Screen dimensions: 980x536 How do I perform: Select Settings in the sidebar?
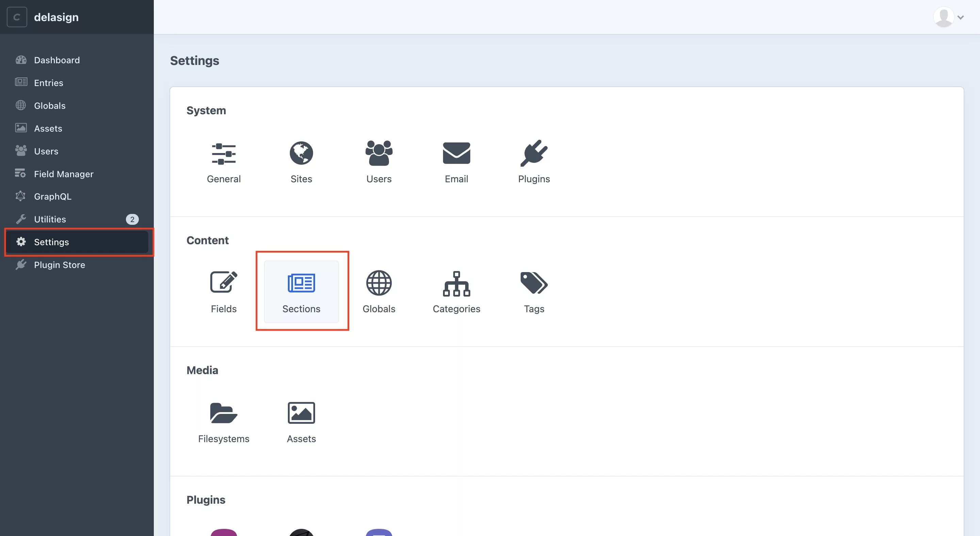pos(77,242)
